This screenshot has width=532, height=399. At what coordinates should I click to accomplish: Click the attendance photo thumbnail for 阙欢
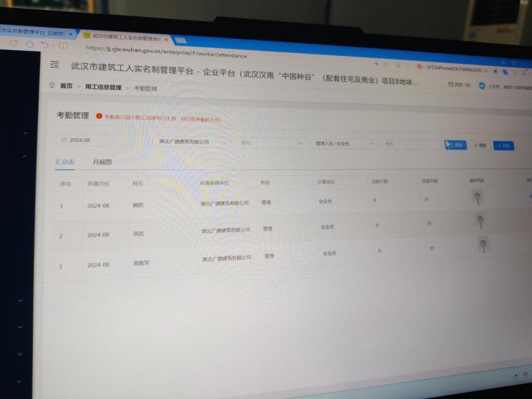(477, 199)
